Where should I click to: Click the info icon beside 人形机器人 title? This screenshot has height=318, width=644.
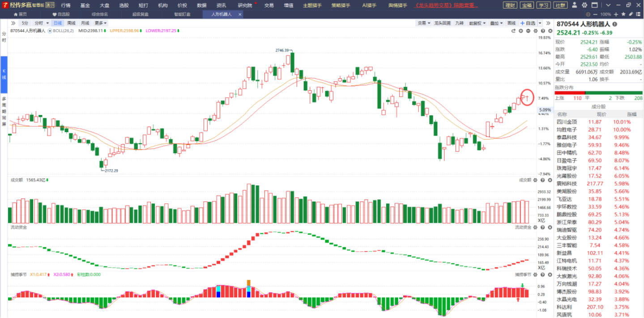[614, 24]
